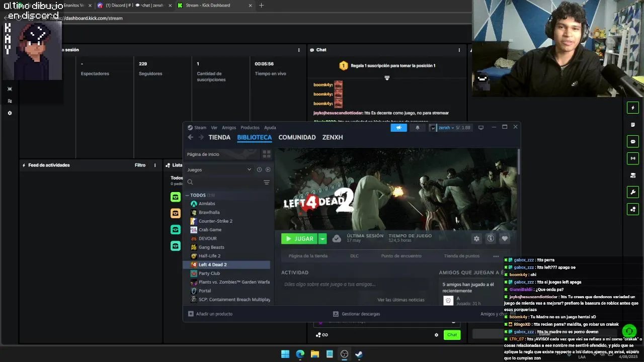
Task: Sort Steam library by recent activity clock
Action: point(259,169)
